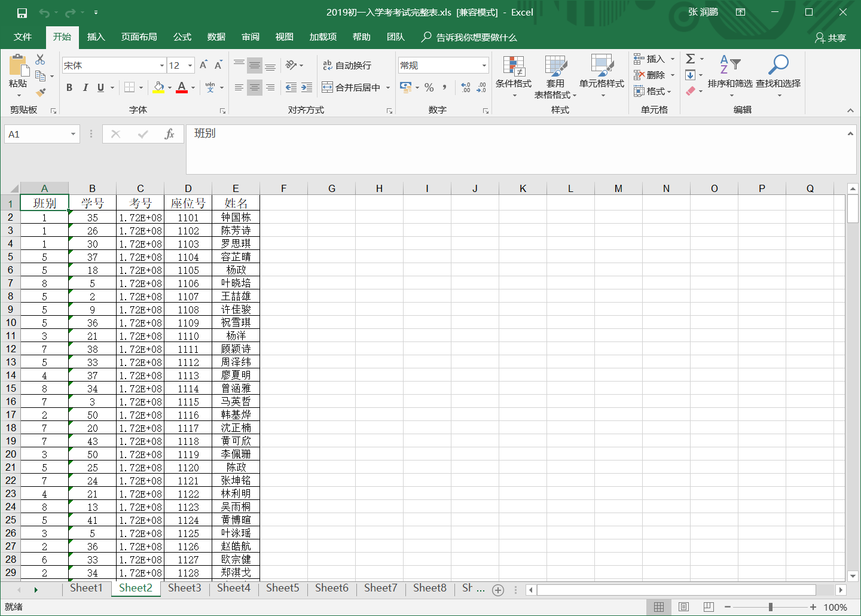Switch to Page Layout view in status bar
The image size is (861, 616).
[x=683, y=607]
